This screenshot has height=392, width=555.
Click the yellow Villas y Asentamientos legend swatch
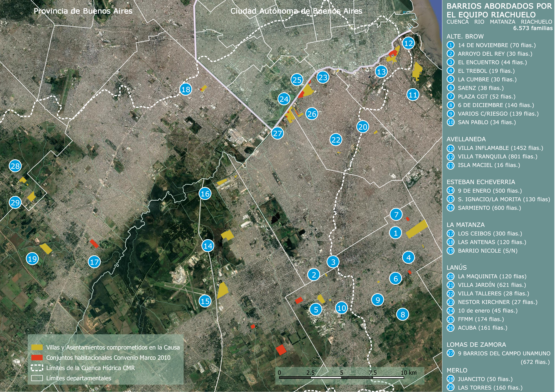click(x=37, y=347)
